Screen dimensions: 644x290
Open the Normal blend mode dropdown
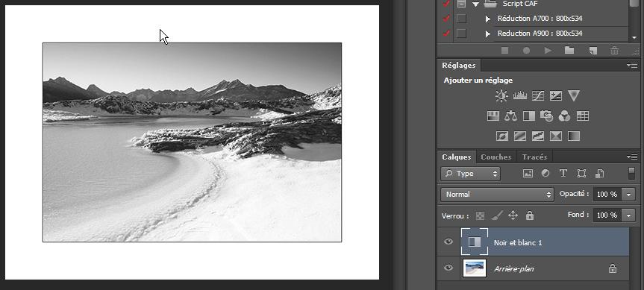click(498, 195)
